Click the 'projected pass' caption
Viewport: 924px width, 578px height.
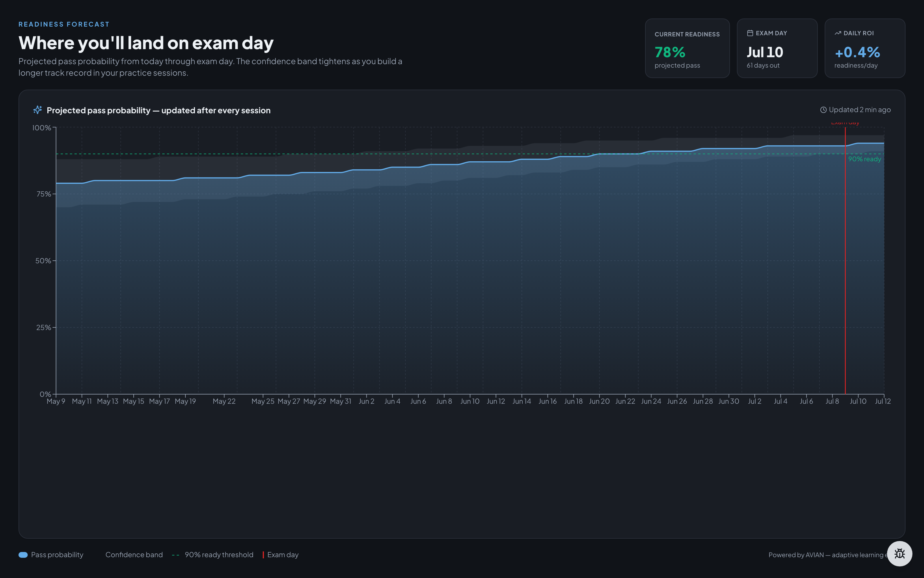pos(677,65)
